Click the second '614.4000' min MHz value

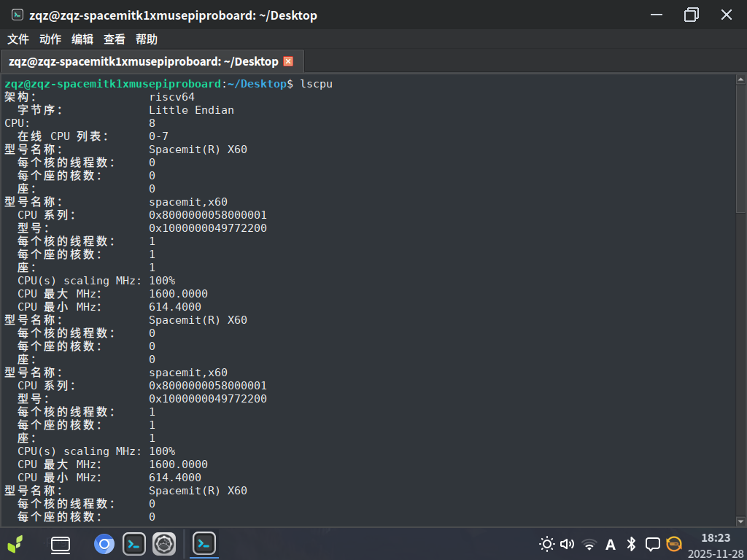pyautogui.click(x=175, y=478)
